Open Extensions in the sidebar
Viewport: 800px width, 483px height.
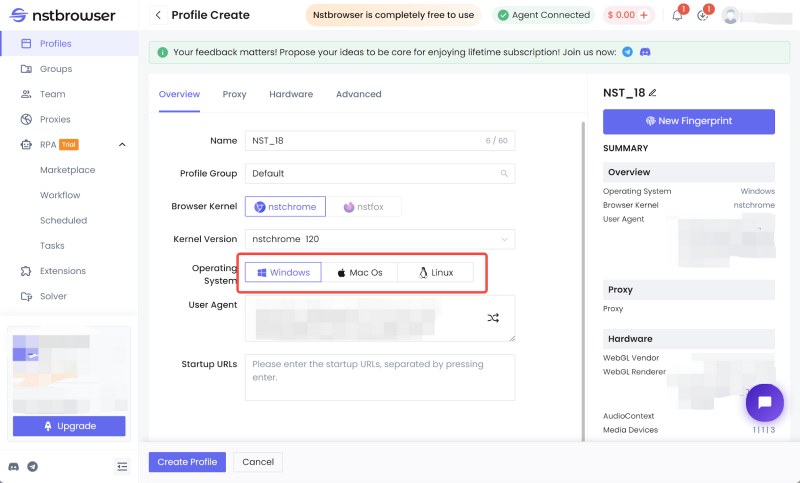[x=63, y=271]
